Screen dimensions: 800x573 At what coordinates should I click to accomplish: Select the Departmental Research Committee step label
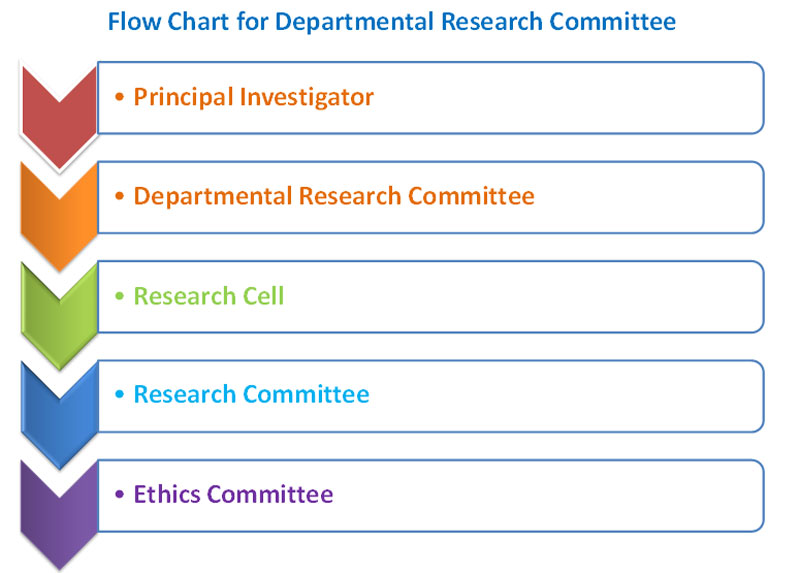[334, 196]
